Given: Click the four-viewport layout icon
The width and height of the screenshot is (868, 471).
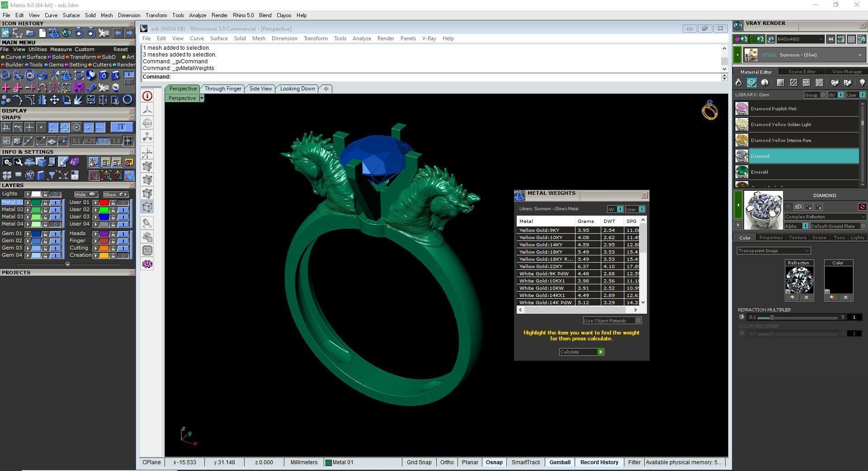Looking at the screenshot, I should (6, 175).
